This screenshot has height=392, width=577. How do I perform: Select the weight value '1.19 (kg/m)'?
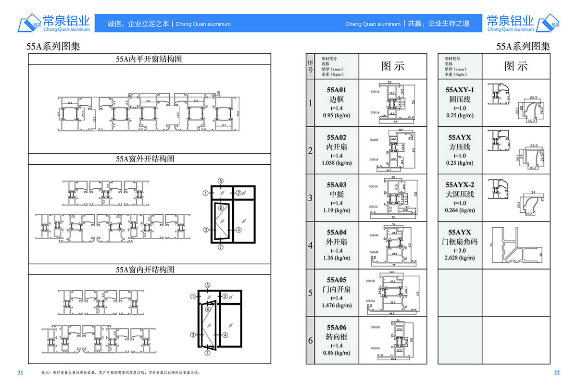(337, 210)
